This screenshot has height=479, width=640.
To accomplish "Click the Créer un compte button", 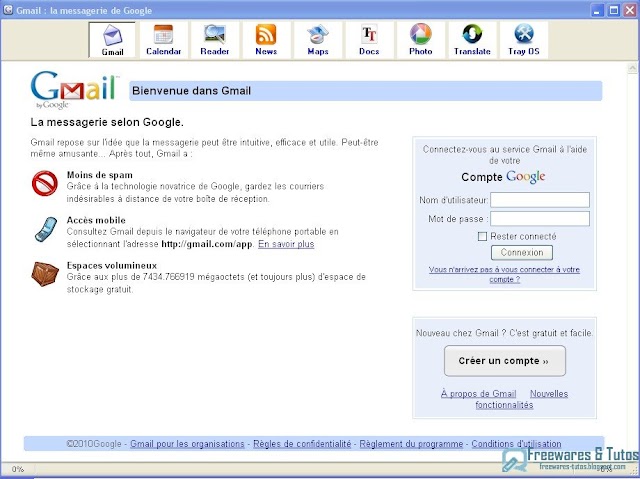I will click(505, 361).
